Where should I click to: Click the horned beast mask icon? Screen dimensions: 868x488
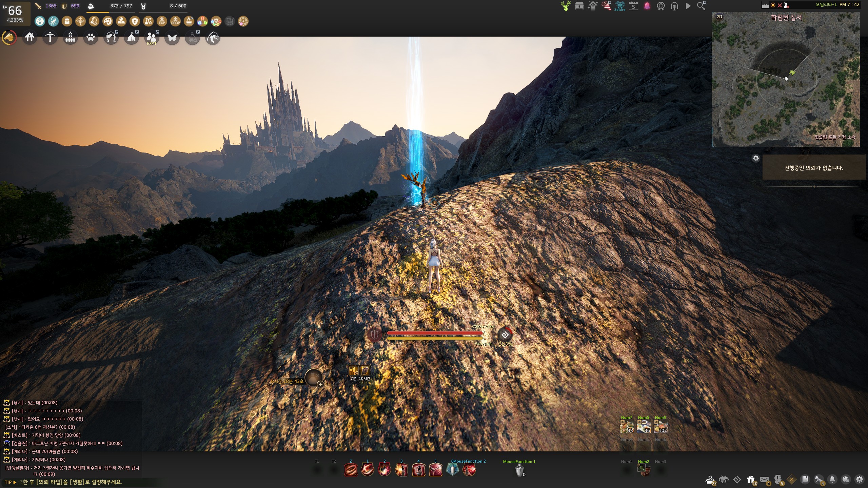[724, 480]
